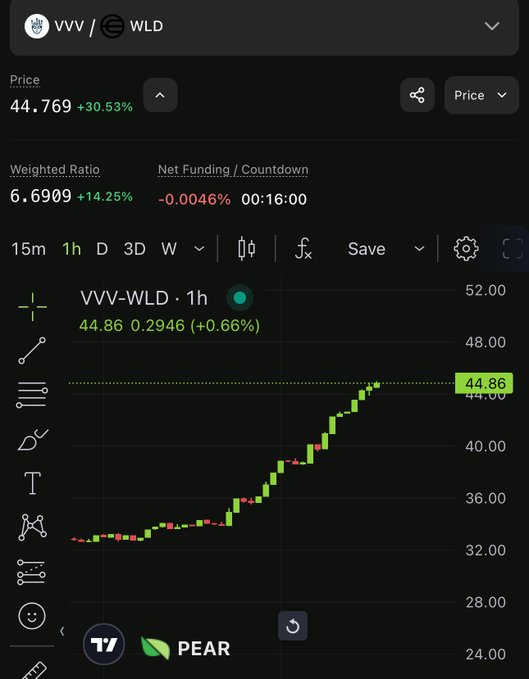Open the Price display dropdown

click(x=481, y=95)
